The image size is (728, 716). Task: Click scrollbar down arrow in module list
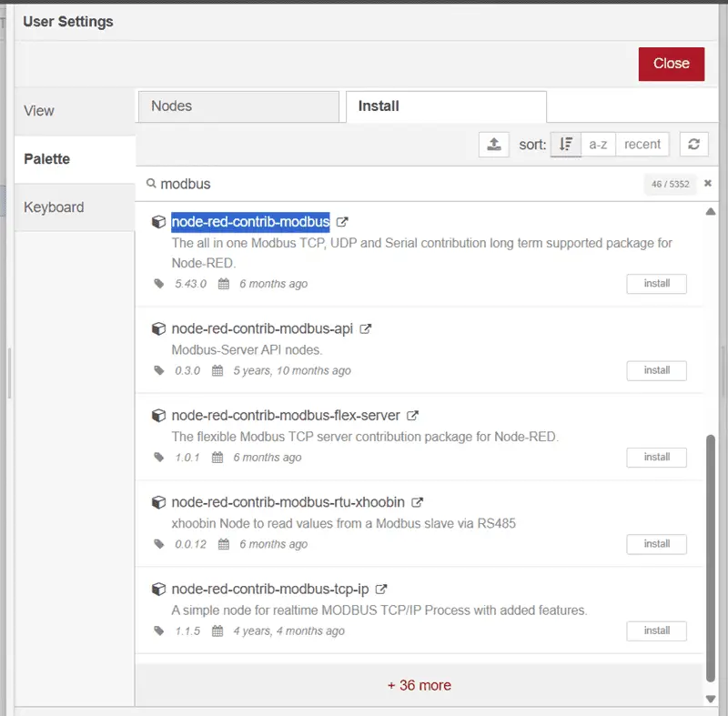(x=711, y=699)
